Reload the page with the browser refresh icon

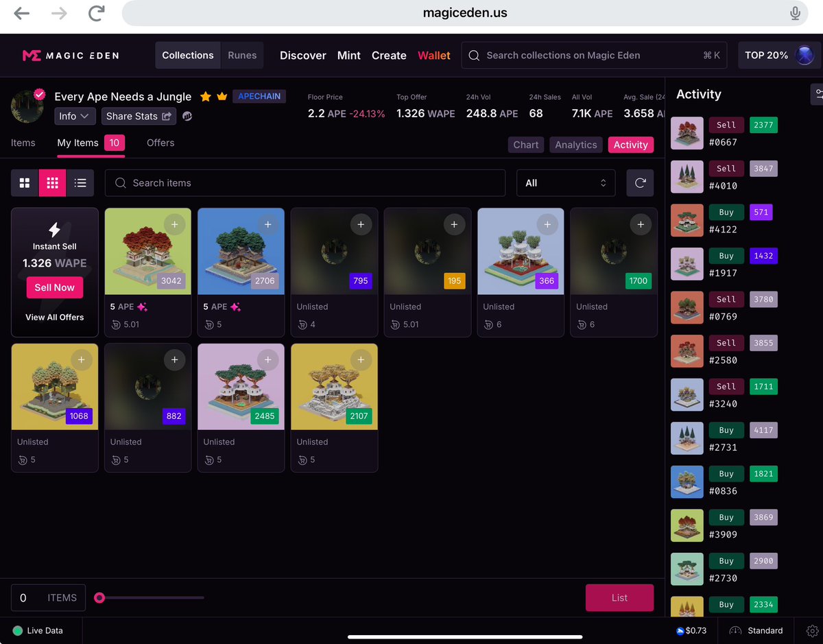point(97,13)
